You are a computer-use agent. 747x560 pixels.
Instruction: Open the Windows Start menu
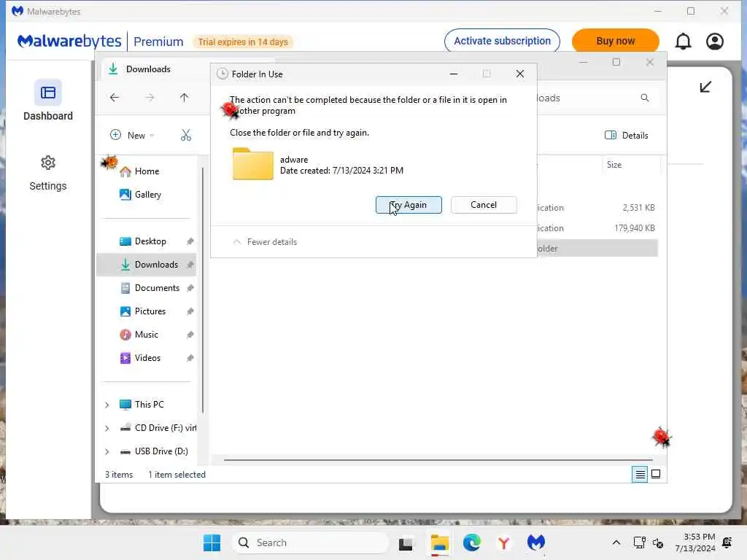tap(212, 542)
